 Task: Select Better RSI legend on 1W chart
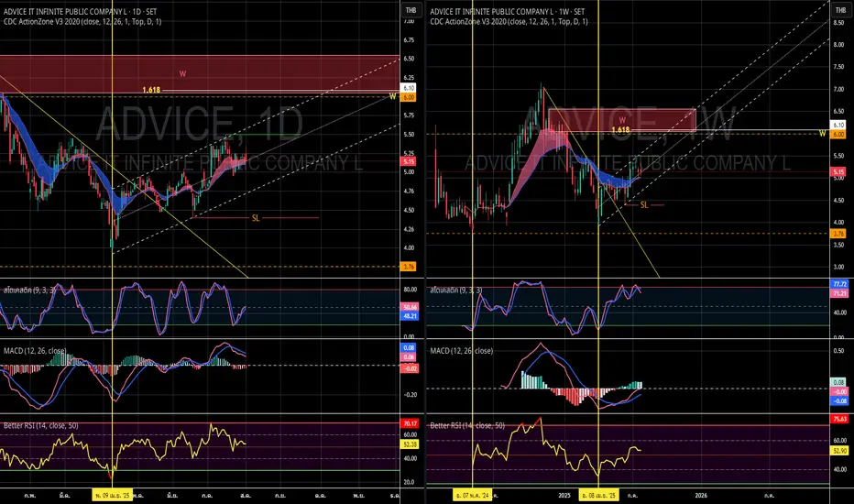[x=467, y=425]
